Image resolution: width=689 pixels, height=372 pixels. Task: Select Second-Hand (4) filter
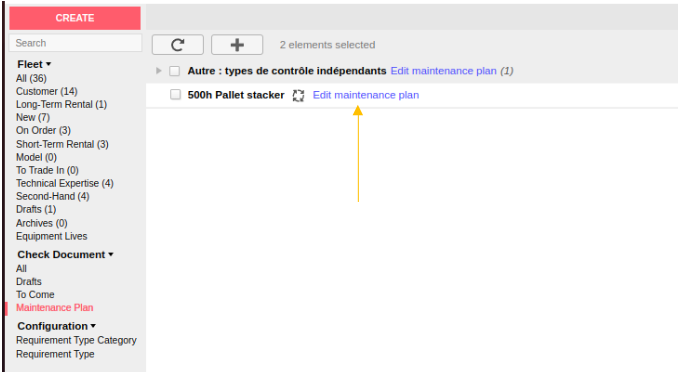pyautogui.click(x=53, y=196)
